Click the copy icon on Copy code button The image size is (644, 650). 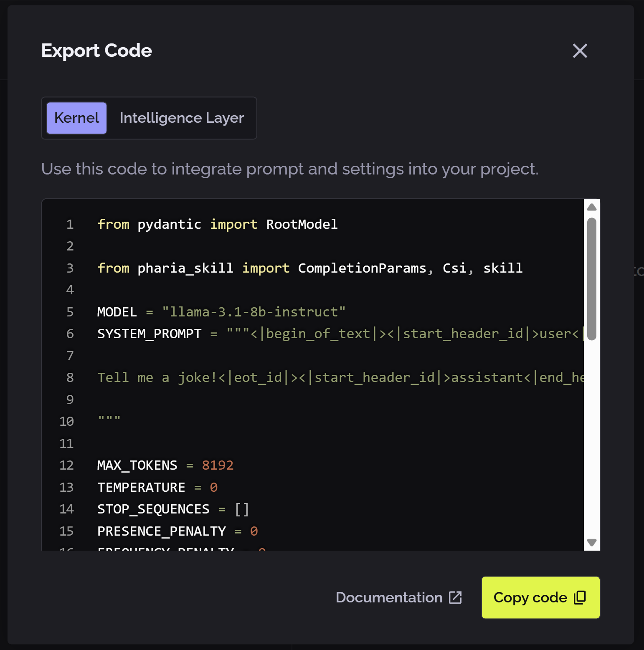tap(580, 598)
